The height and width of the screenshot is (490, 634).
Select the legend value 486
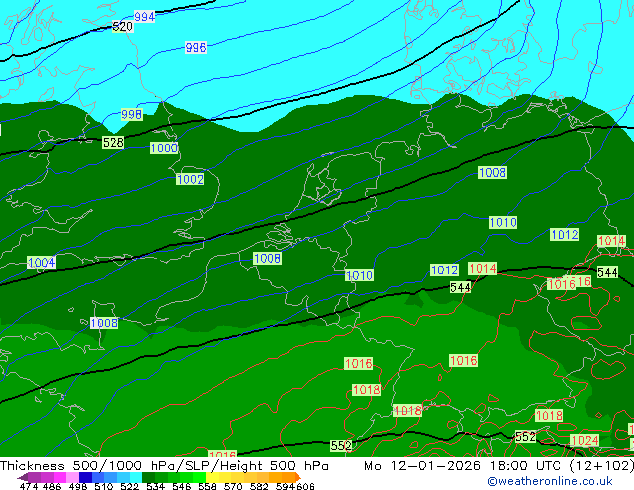52,486
